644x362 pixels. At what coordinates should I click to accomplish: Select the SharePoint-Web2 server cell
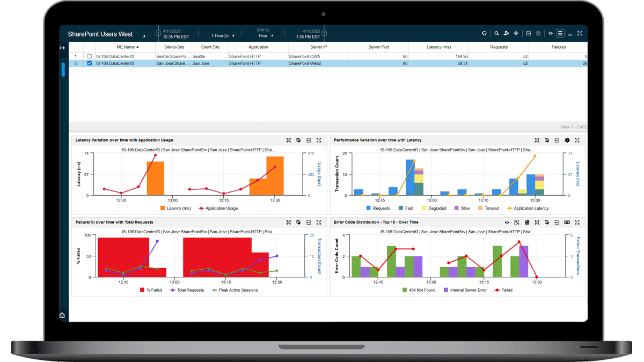(x=318, y=63)
